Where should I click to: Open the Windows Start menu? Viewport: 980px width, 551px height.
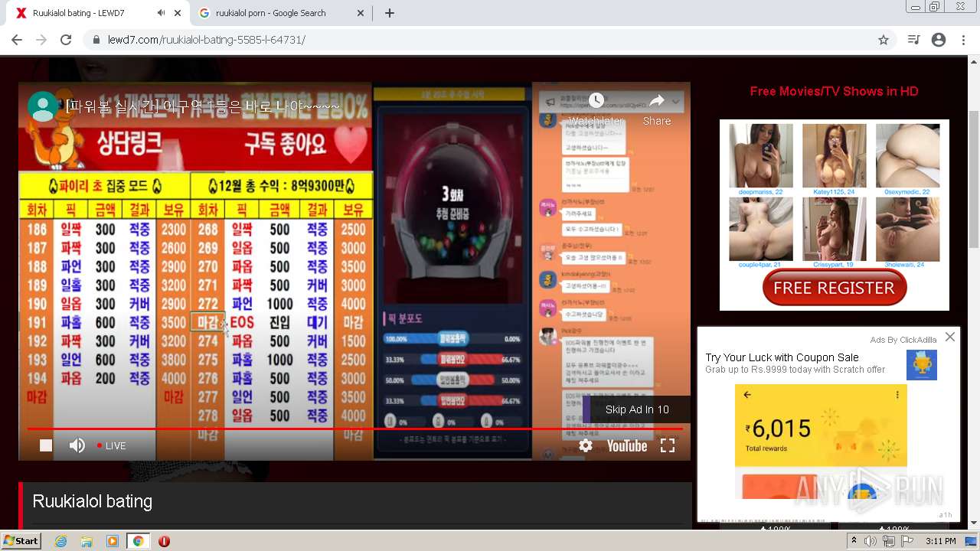(x=21, y=540)
